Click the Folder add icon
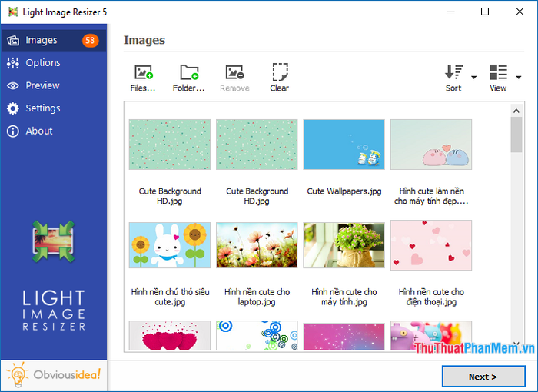The height and width of the screenshot is (392, 538). tap(189, 73)
